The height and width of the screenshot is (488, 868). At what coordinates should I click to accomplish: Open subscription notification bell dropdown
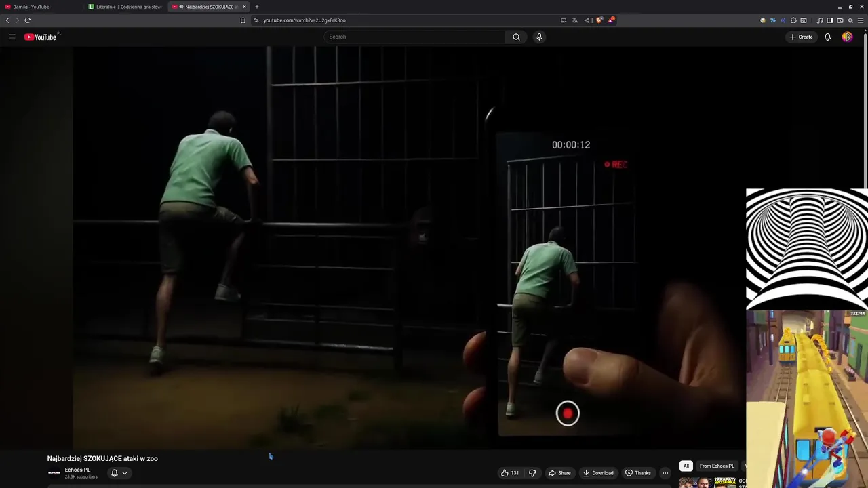(119, 473)
